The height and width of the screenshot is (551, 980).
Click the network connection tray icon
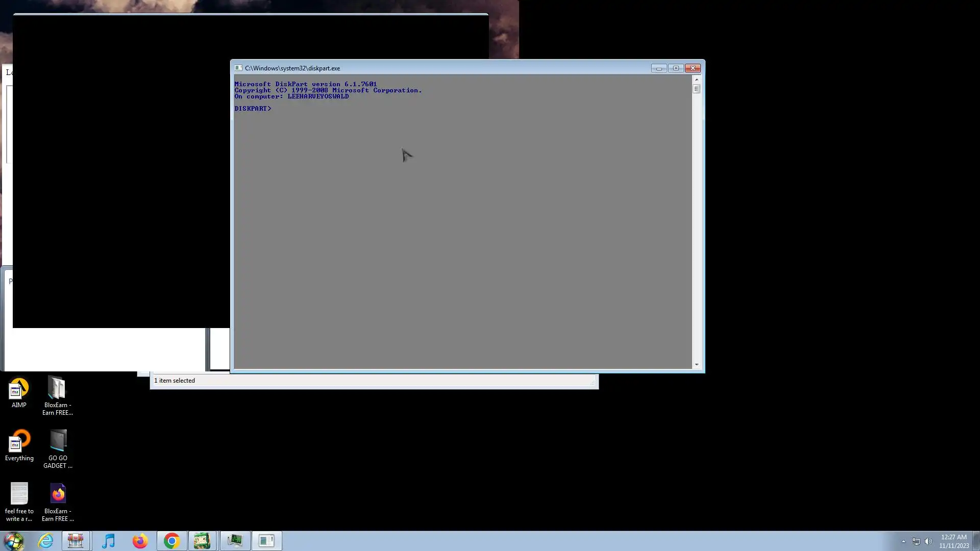tap(916, 541)
